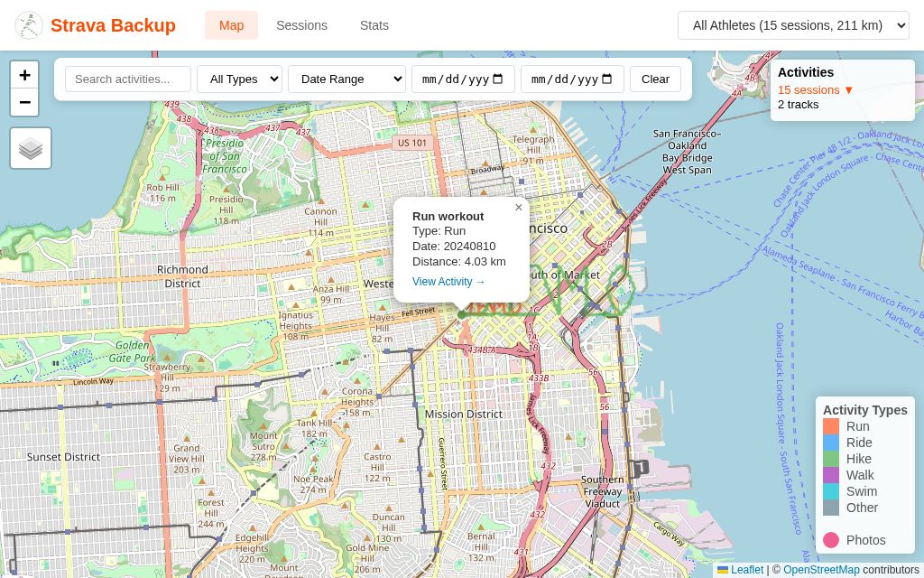Click the pink Photos legend marker
This screenshot has width=924, height=578.
click(x=831, y=540)
